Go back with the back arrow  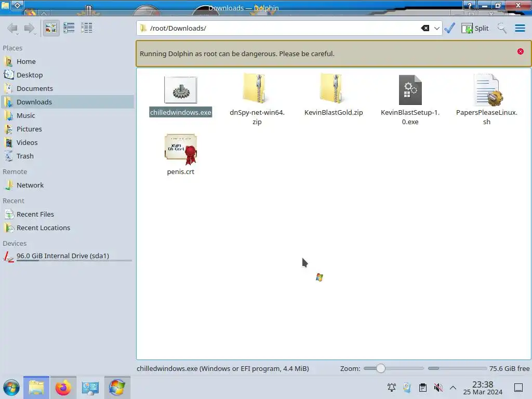tap(12, 28)
